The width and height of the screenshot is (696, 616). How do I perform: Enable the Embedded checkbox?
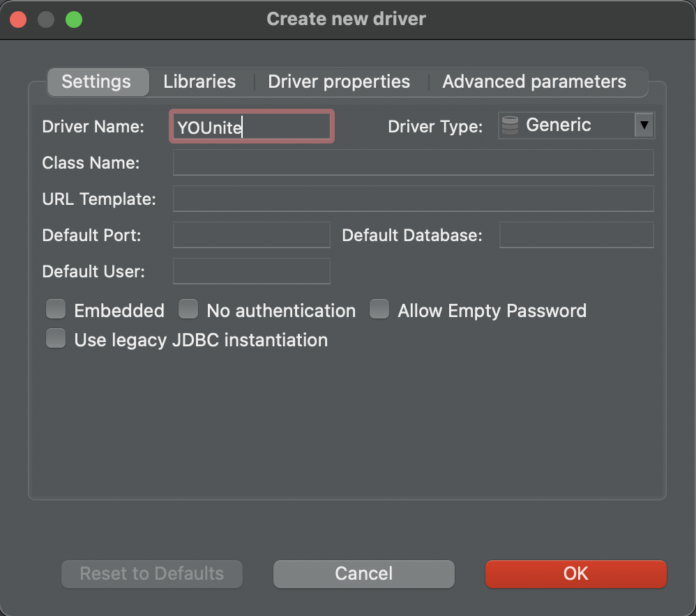pyautogui.click(x=56, y=309)
